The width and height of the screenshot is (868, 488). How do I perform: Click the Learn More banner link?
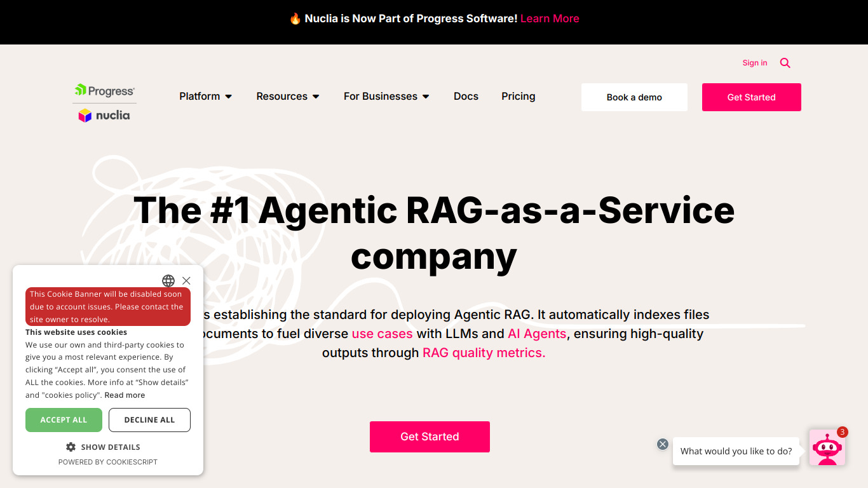click(550, 18)
